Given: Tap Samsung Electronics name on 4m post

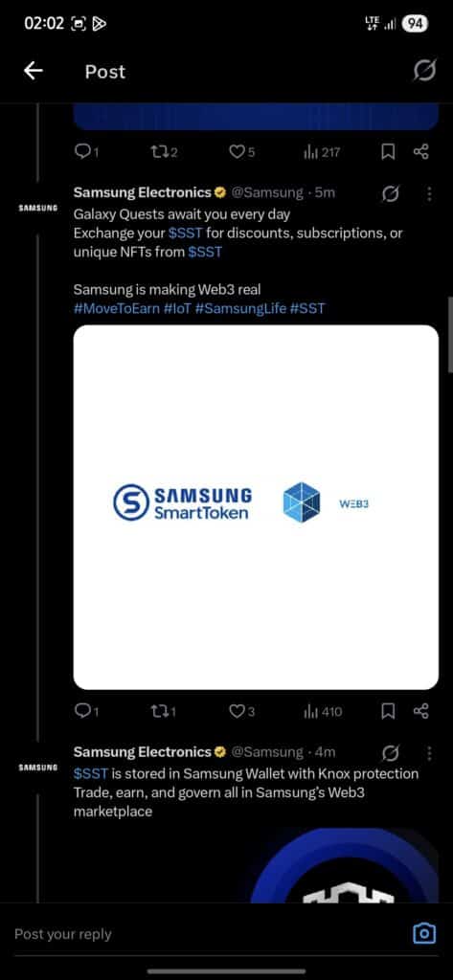Looking at the screenshot, I should (x=142, y=752).
